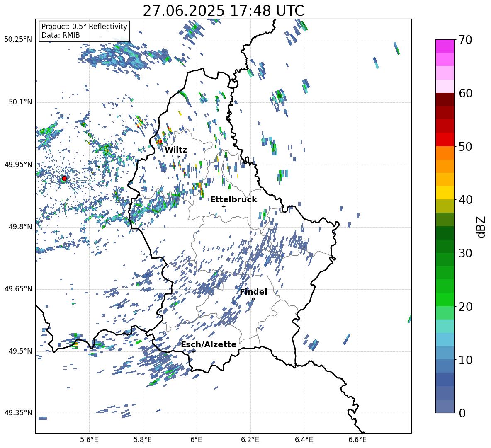Click the 6°E longitude label

coord(196,440)
